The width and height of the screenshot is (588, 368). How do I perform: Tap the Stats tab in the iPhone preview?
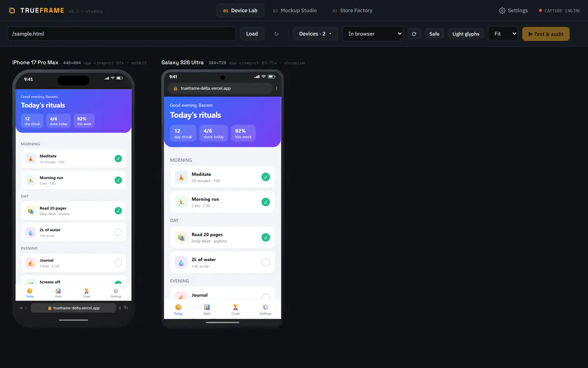pyautogui.click(x=58, y=293)
